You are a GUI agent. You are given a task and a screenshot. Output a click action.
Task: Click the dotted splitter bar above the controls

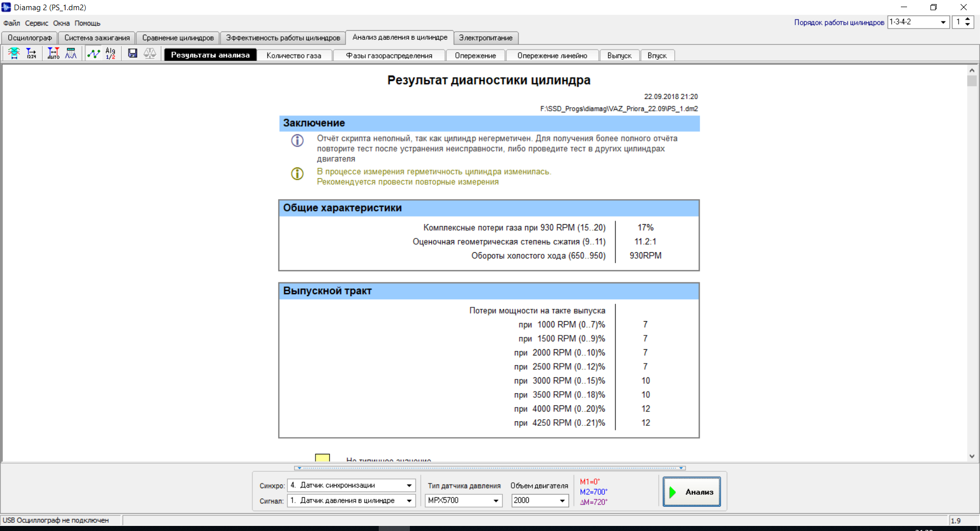[x=490, y=468]
